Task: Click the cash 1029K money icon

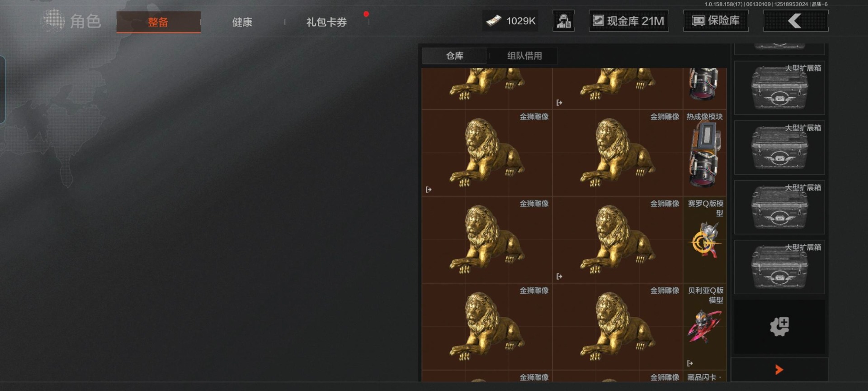Action: pyautogui.click(x=493, y=21)
